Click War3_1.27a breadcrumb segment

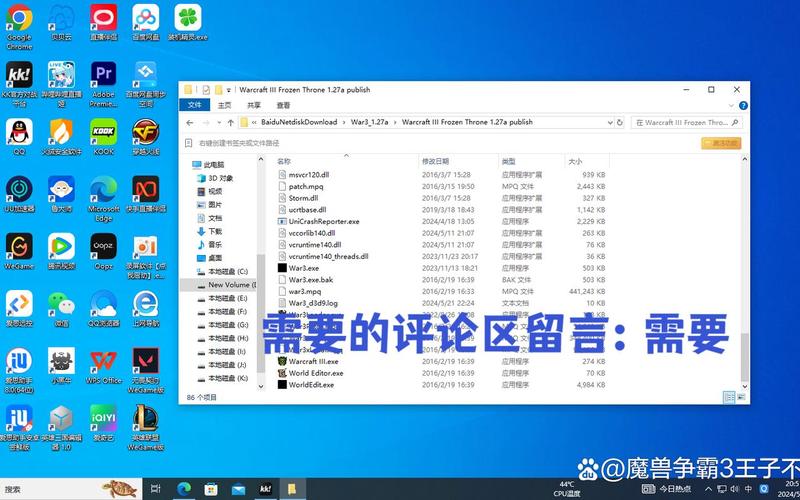(369, 122)
